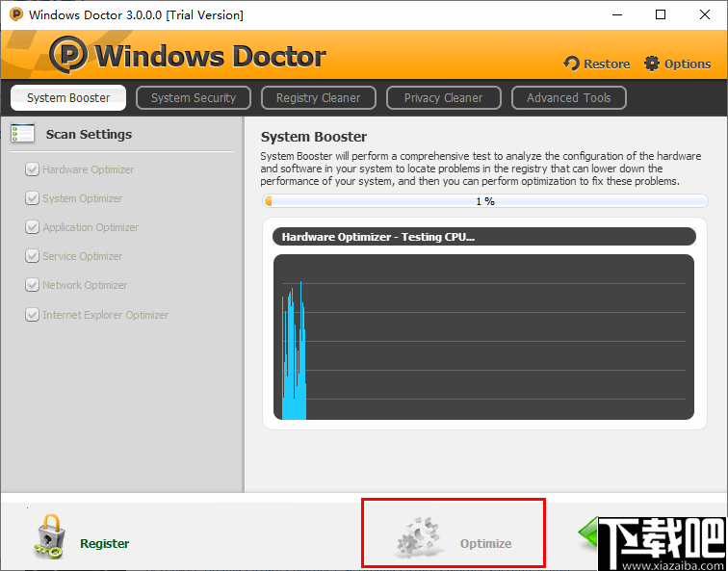Open the Advanced Tools tab
The width and height of the screenshot is (728, 571).
pos(569,97)
